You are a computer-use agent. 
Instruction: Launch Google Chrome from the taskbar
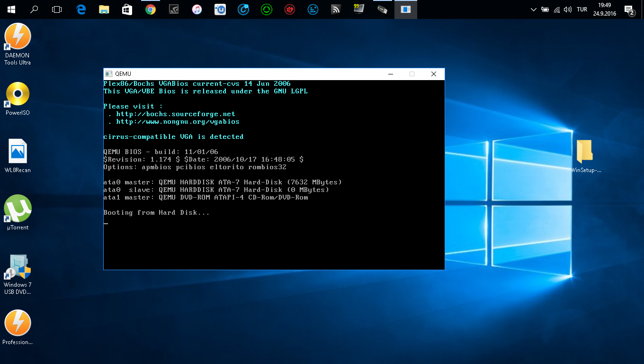[x=151, y=9]
